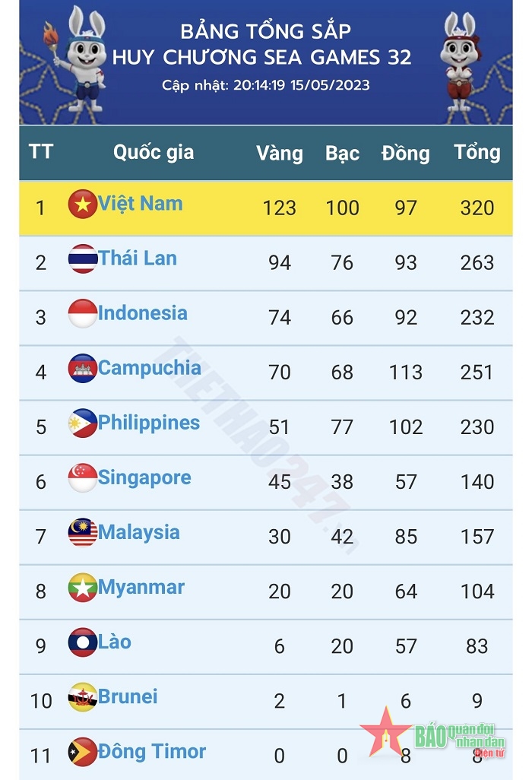Click the Tổng column header

pyautogui.click(x=477, y=152)
